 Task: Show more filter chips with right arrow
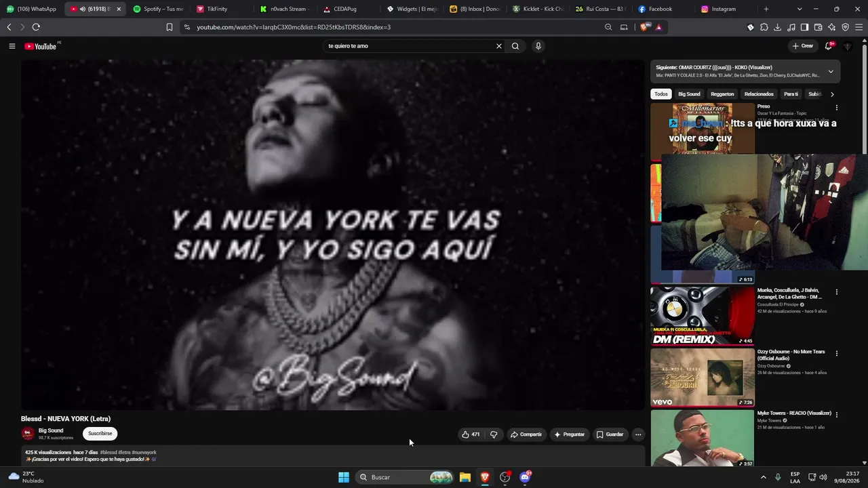[x=832, y=94]
